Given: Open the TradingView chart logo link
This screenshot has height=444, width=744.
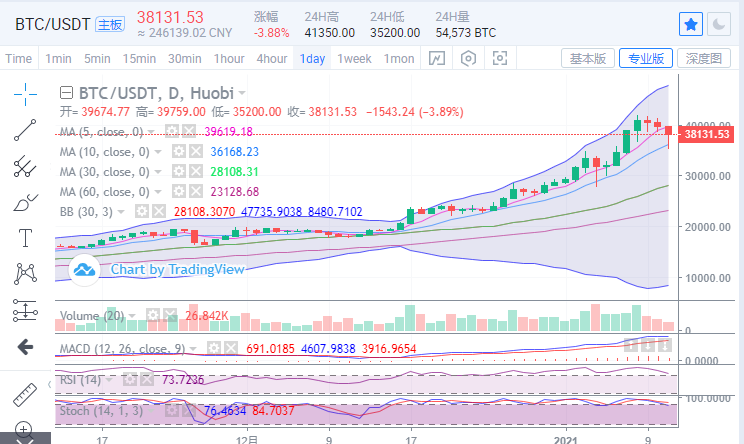Looking at the screenshot, I should 84,270.
